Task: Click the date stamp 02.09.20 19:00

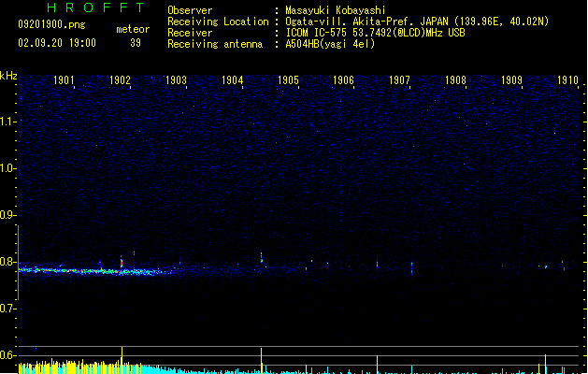Action: tap(57, 43)
